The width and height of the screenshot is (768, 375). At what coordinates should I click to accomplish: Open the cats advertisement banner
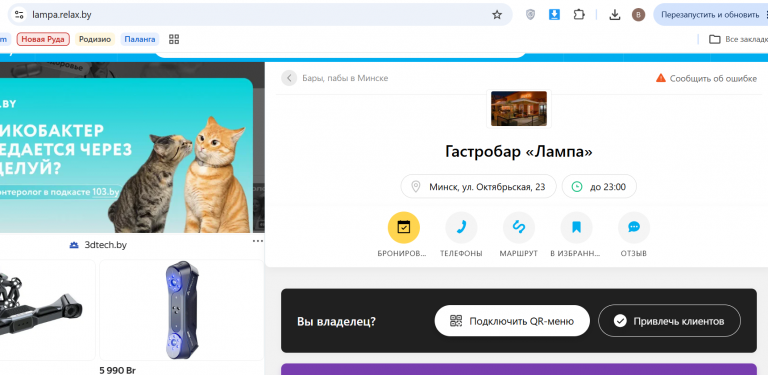(126, 156)
